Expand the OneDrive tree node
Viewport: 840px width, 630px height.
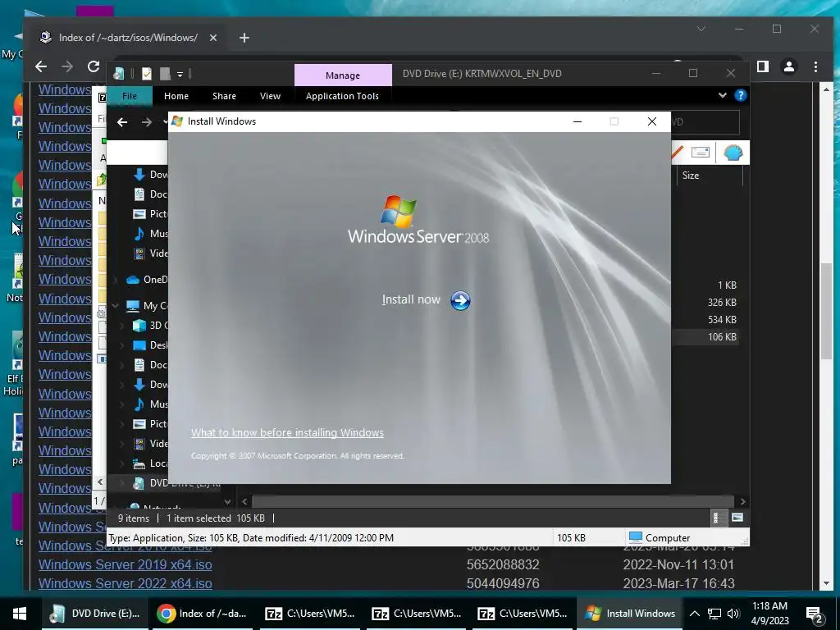click(x=115, y=280)
